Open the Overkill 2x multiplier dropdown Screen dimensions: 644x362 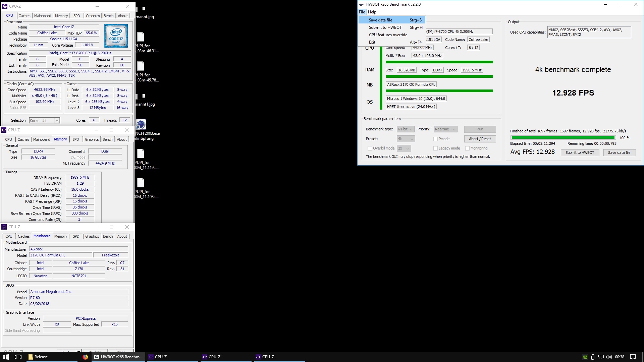point(404,148)
